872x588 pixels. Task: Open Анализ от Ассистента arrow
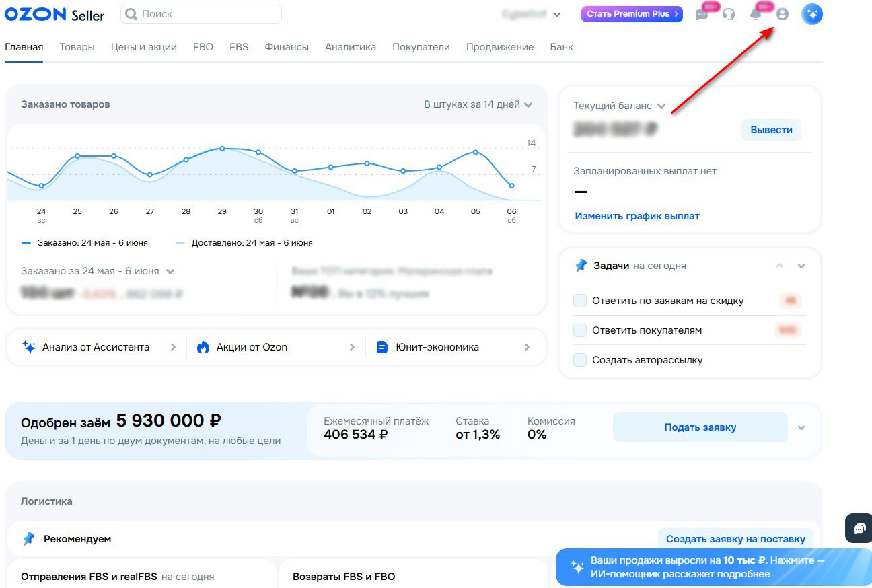point(173,348)
